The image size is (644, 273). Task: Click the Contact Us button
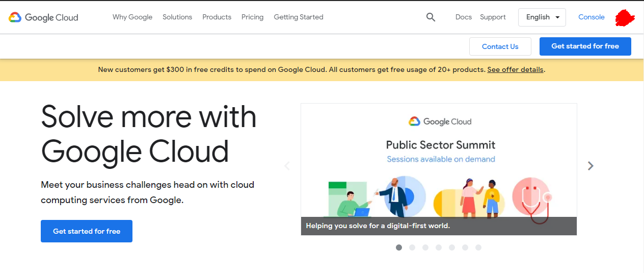(500, 46)
